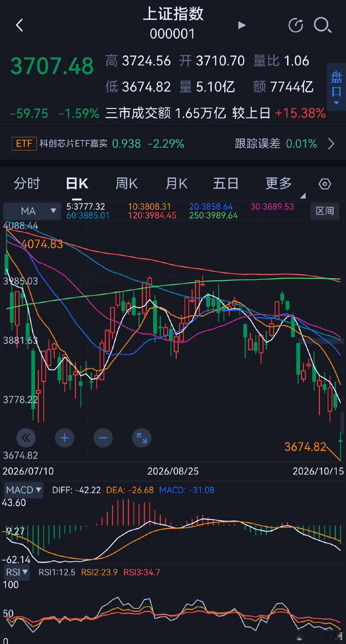This screenshot has width=346, height=644.
Task: Tap the index price 3707.48
Action: [x=52, y=66]
